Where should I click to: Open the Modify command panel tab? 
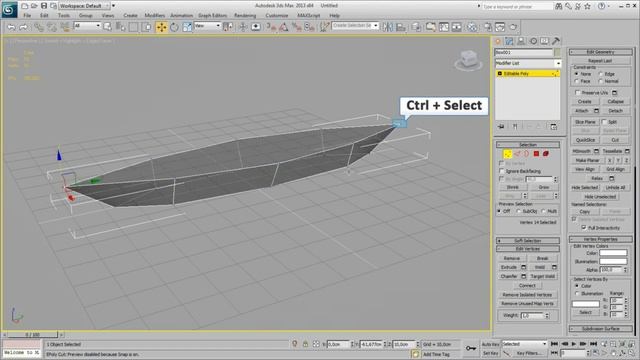coord(509,41)
